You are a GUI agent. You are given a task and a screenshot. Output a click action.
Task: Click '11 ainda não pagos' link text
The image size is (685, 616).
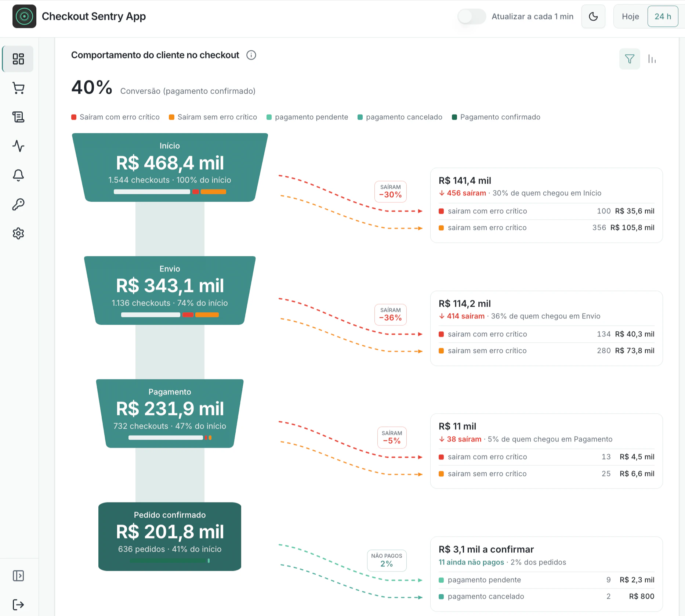coord(471,562)
